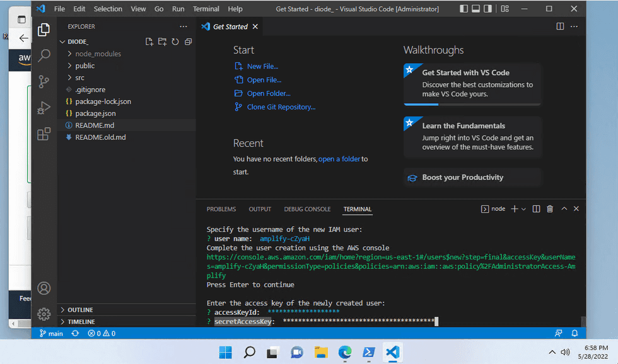
Task: Open Source Control view in activity bar
Action: point(44,82)
